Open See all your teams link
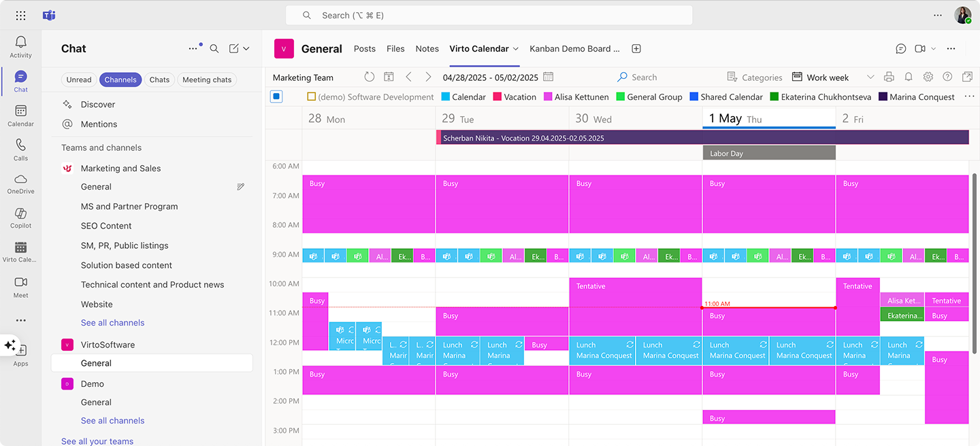The image size is (980, 446). pyautogui.click(x=97, y=441)
